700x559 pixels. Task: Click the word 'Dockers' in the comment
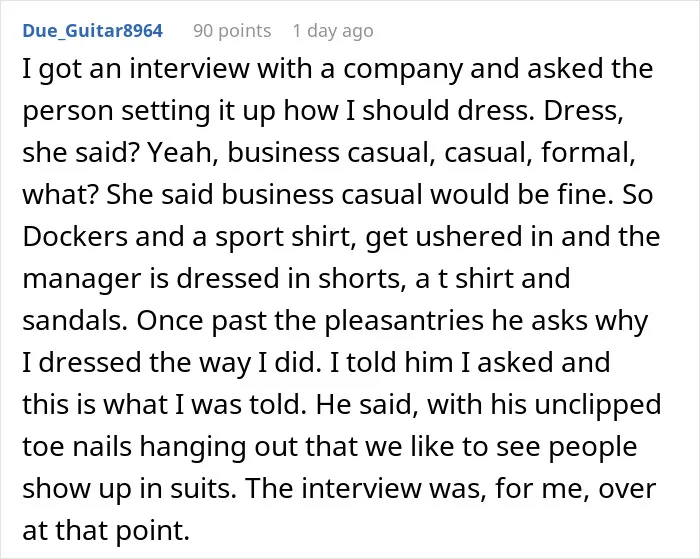coord(75,236)
